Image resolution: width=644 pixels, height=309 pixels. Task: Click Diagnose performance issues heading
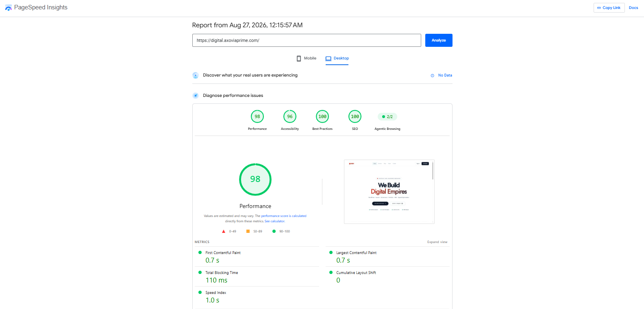[233, 96]
